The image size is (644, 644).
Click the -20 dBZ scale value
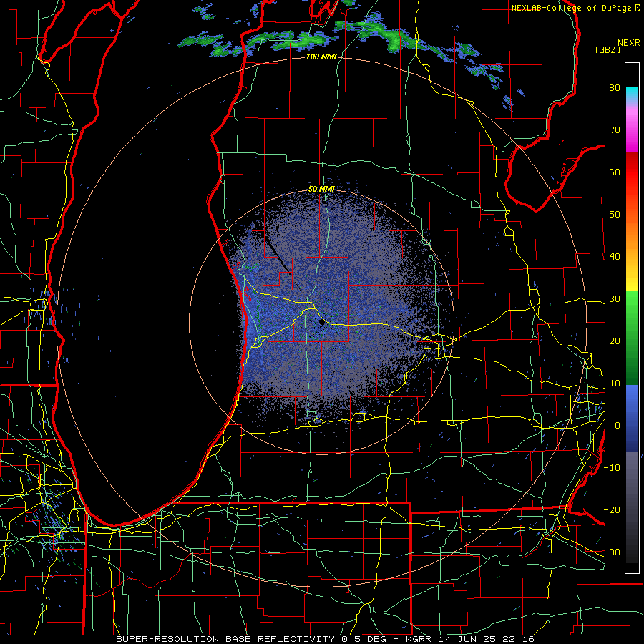point(612,509)
